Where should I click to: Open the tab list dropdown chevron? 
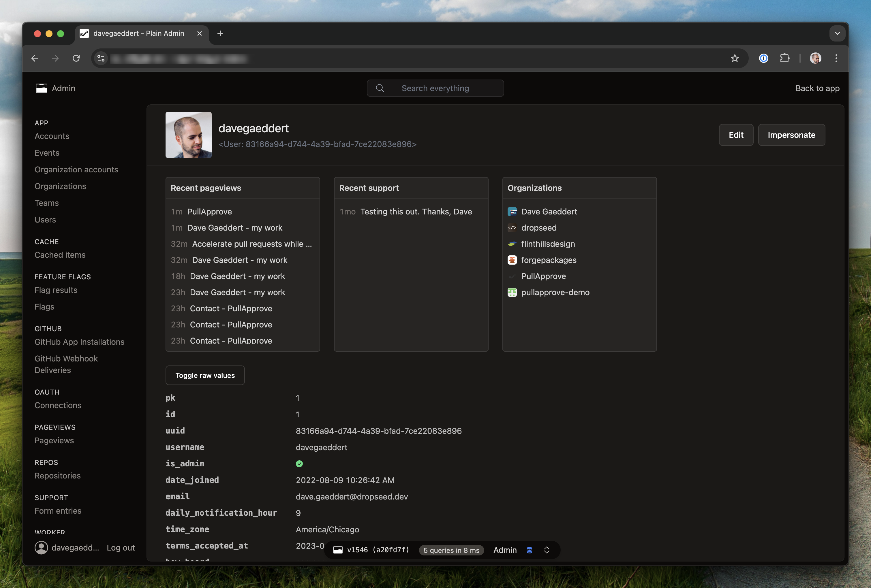click(837, 33)
